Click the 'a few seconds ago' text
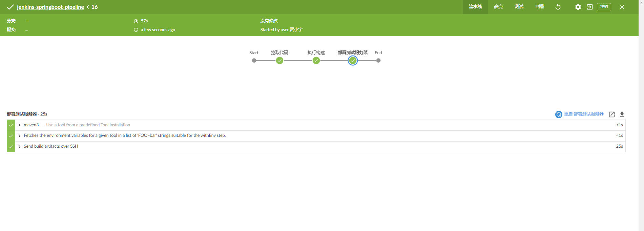The height and width of the screenshot is (231, 644). tap(158, 30)
